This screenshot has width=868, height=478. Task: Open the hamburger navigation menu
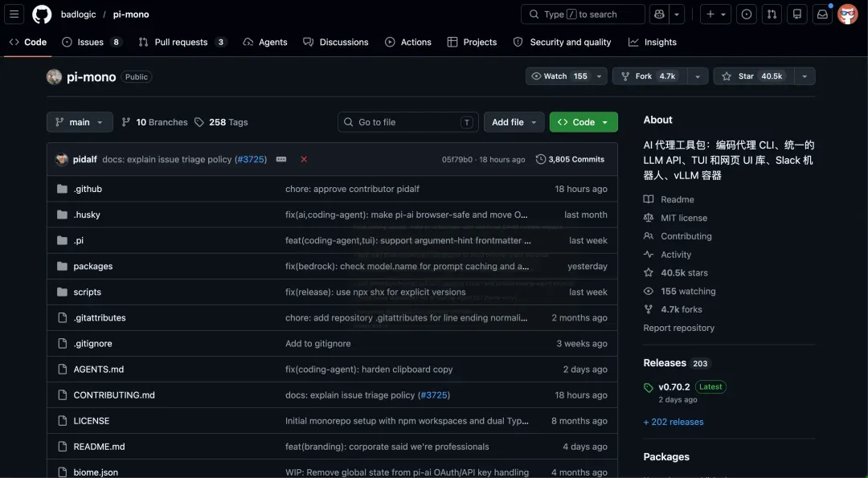pos(14,14)
